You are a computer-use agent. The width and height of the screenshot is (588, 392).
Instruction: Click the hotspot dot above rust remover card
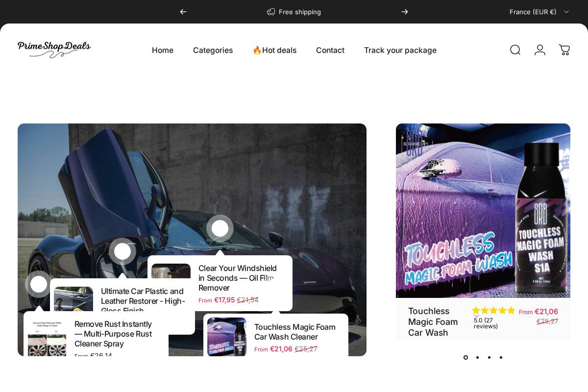pos(39,284)
